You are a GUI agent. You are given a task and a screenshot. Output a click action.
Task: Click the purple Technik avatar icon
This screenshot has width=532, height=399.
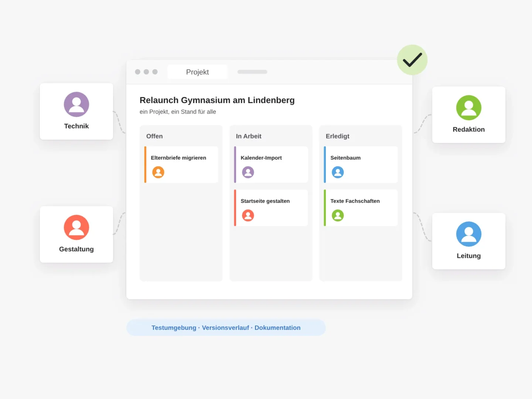click(x=76, y=105)
